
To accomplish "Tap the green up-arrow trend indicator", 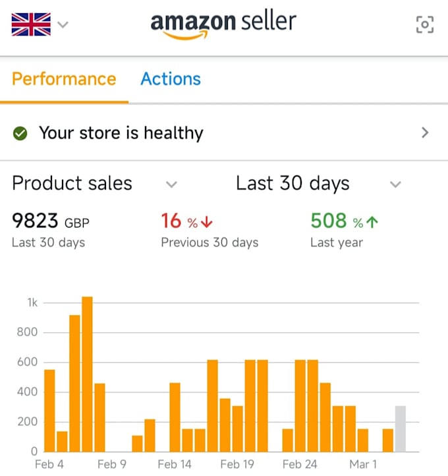I will (x=372, y=222).
